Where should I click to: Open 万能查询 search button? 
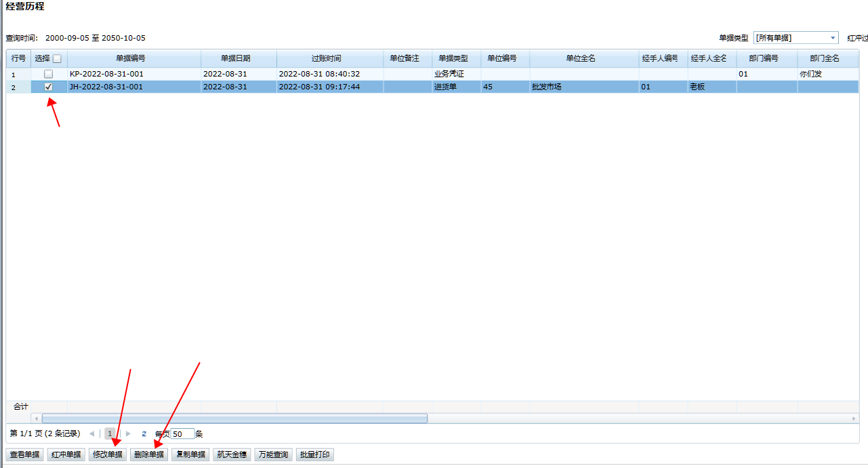[273, 454]
